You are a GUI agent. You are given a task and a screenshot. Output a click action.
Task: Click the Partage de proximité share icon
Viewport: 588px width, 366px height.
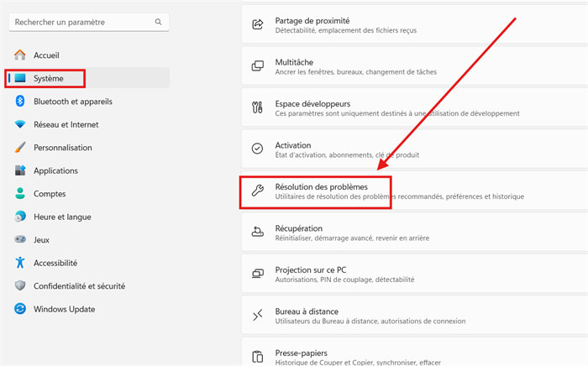click(258, 24)
